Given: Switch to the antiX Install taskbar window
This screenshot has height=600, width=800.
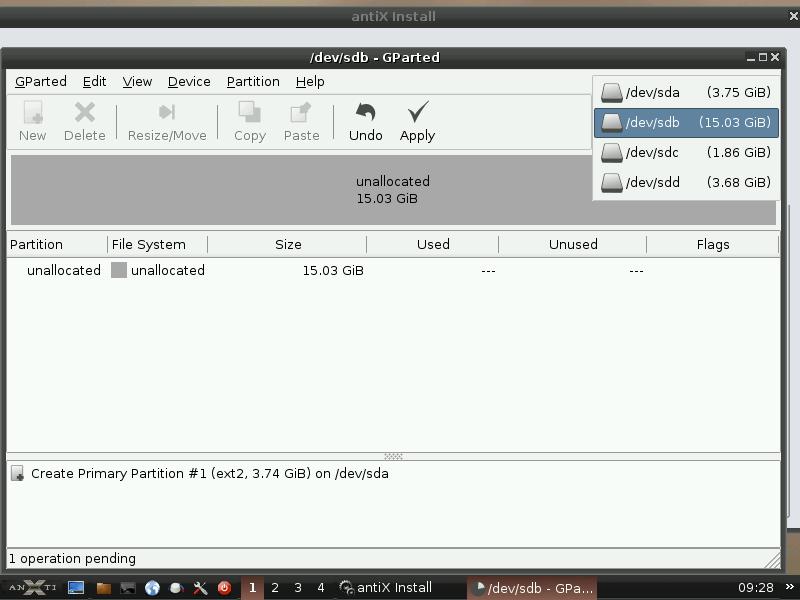Looking at the screenshot, I should point(386,588).
